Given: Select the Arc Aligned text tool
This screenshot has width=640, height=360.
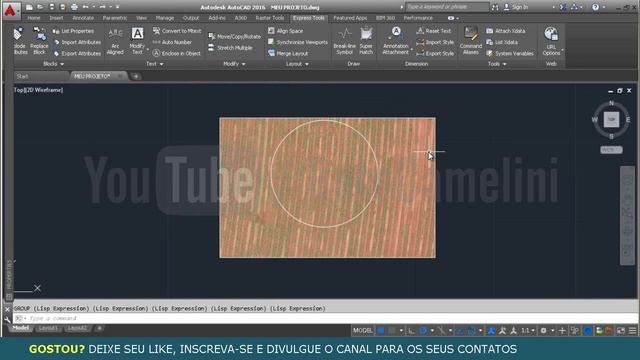Looking at the screenshot, I should [x=115, y=41].
